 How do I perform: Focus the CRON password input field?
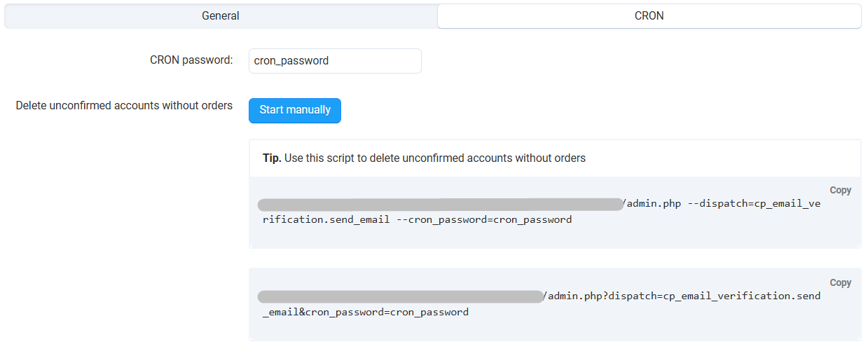[335, 61]
